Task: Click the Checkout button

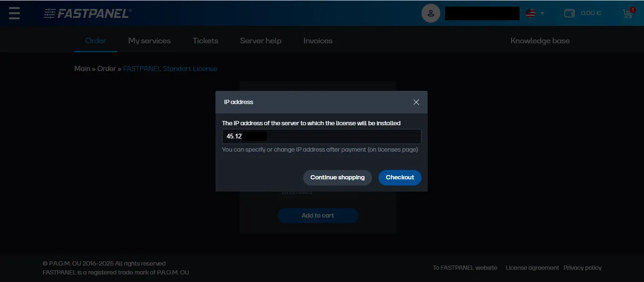Action: (399, 177)
